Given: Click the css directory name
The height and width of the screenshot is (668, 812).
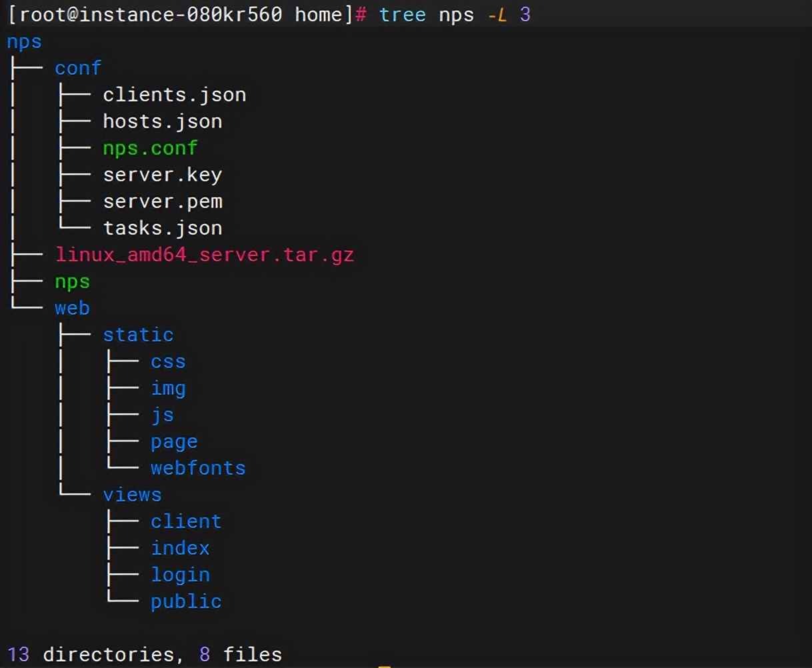Looking at the screenshot, I should 168,362.
